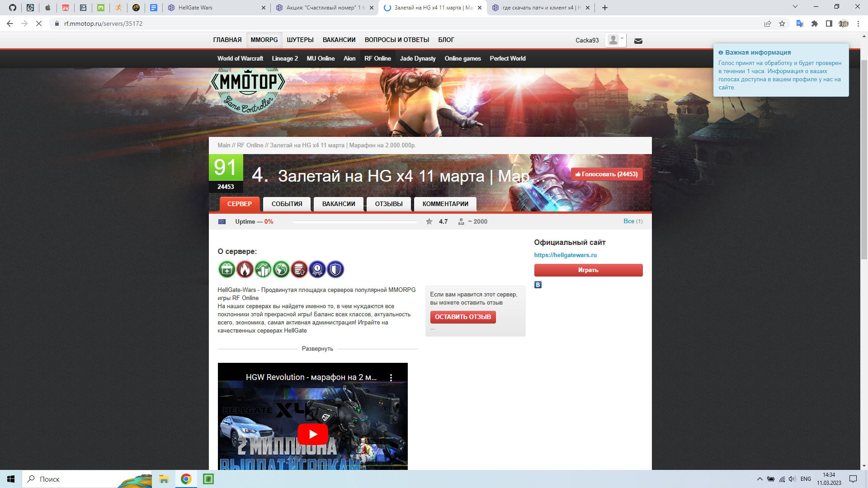Screen dimensions: 868x488
Task: Open the hellgatewars.ru official site link
Action: (x=565, y=255)
